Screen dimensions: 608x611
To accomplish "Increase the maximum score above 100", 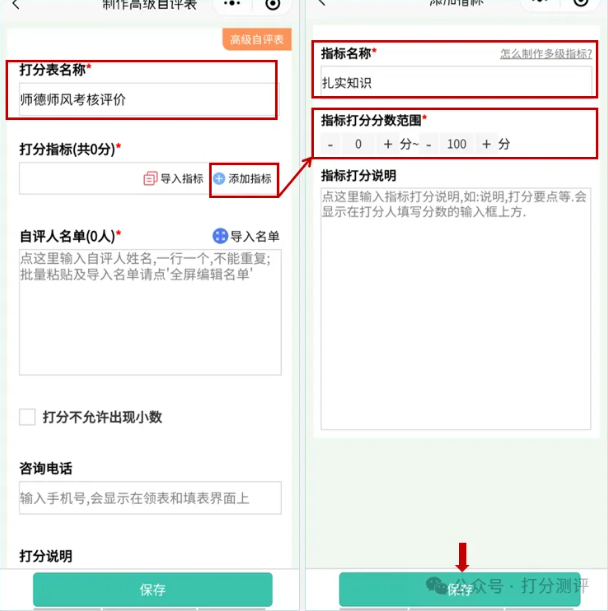I will pyautogui.click(x=486, y=144).
